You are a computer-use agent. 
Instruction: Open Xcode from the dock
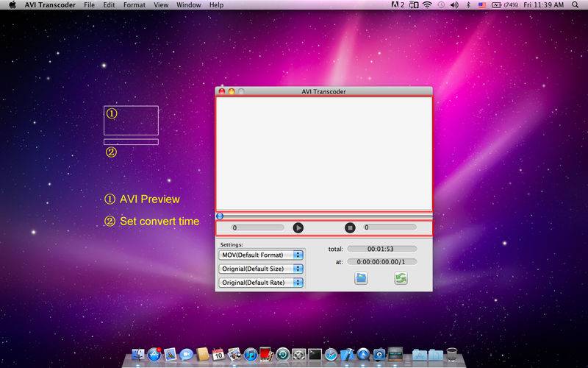pos(347,354)
